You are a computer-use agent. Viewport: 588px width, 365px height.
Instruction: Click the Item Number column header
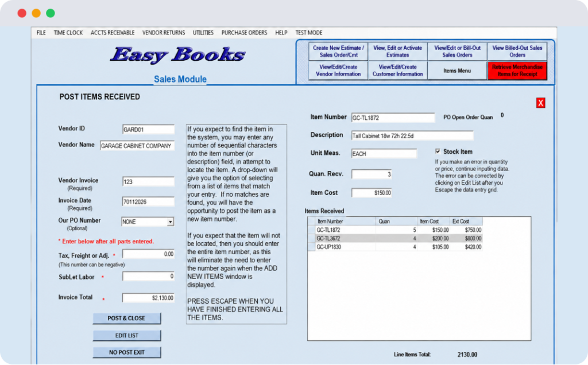[x=345, y=222]
